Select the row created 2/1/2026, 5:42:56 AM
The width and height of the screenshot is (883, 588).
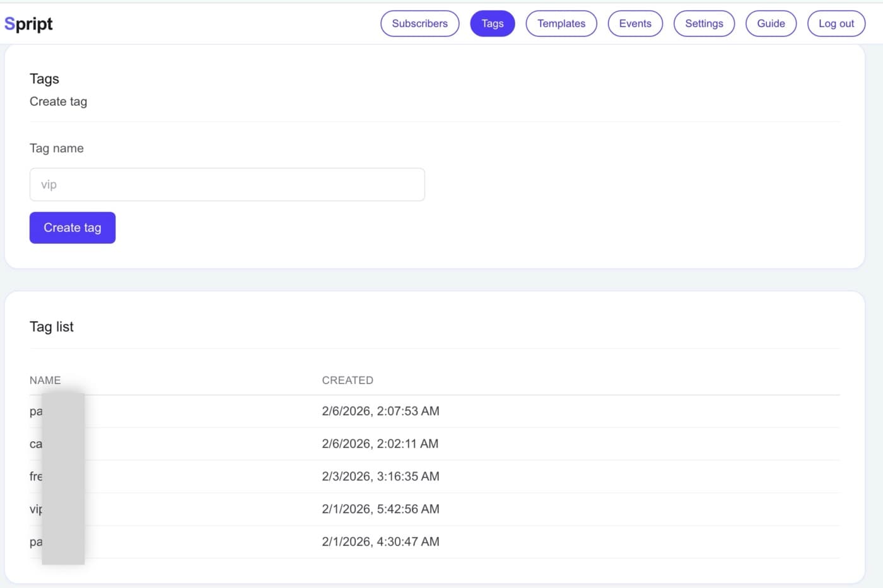point(380,509)
